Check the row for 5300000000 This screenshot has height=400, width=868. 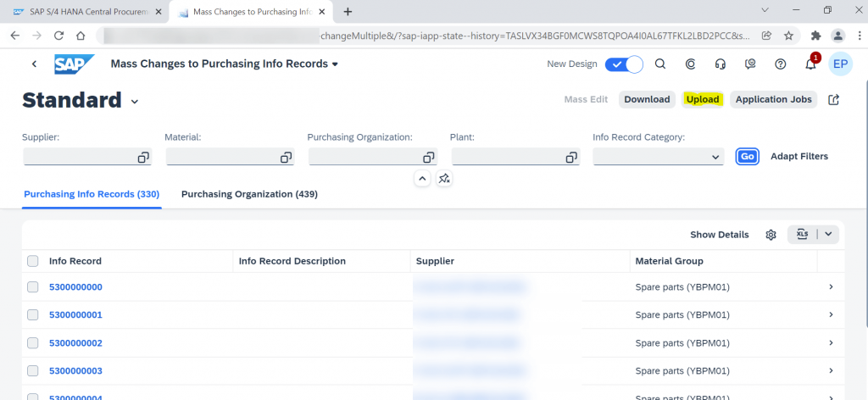pos(33,286)
